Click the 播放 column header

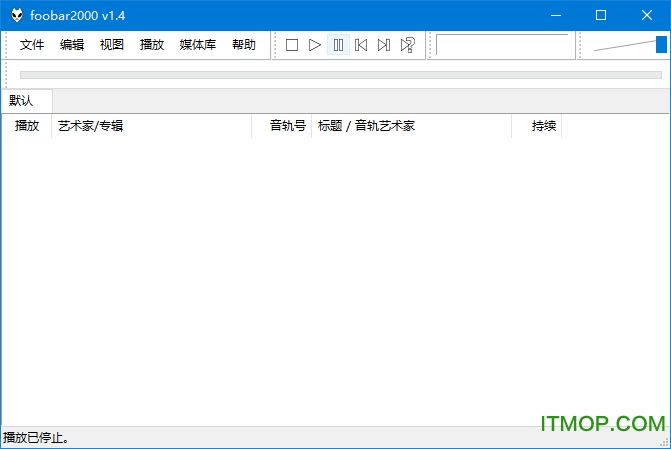[x=27, y=126]
